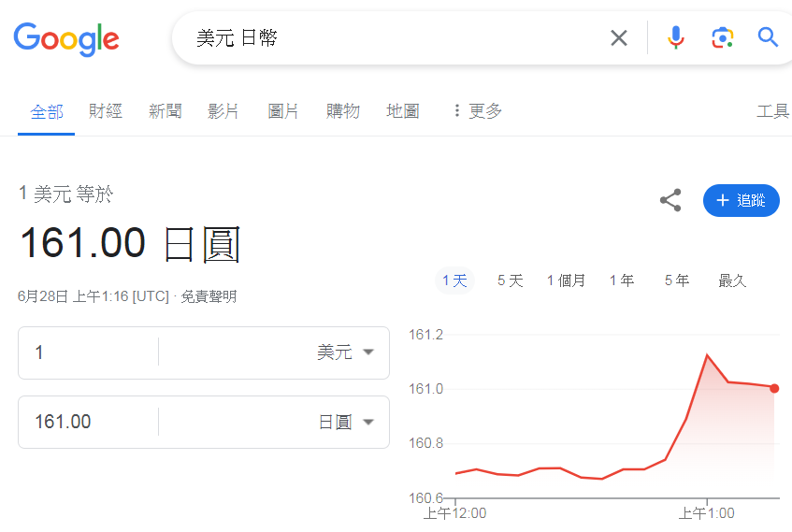The width and height of the screenshot is (792, 532).
Task: Open the 更多 menu with three dots
Action: point(476,111)
